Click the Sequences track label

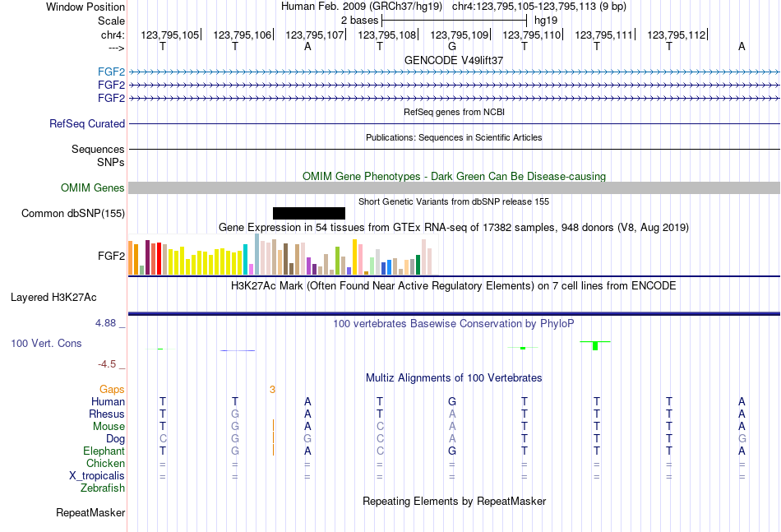(98, 149)
